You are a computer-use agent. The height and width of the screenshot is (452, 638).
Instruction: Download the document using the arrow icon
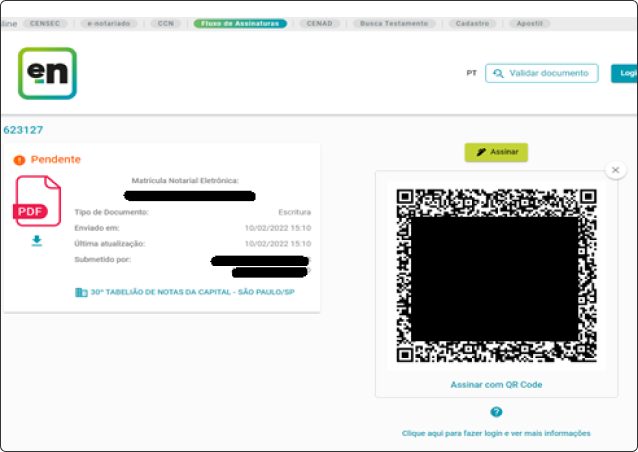pos(37,241)
